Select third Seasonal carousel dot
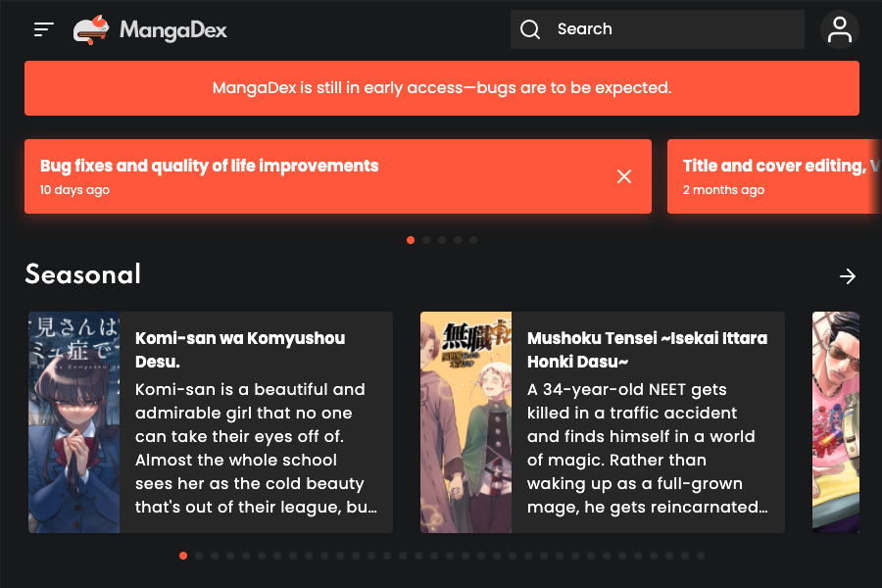The height and width of the screenshot is (588, 882). (x=215, y=556)
